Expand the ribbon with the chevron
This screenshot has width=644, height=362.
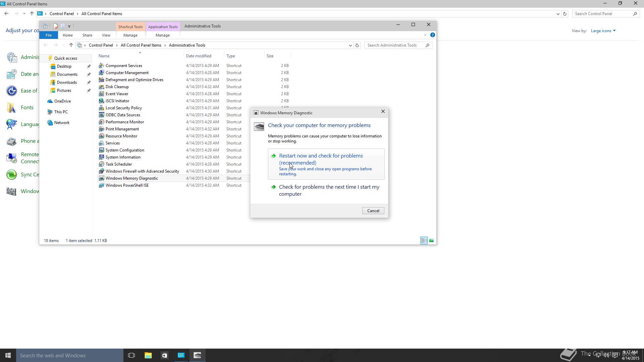(x=425, y=35)
